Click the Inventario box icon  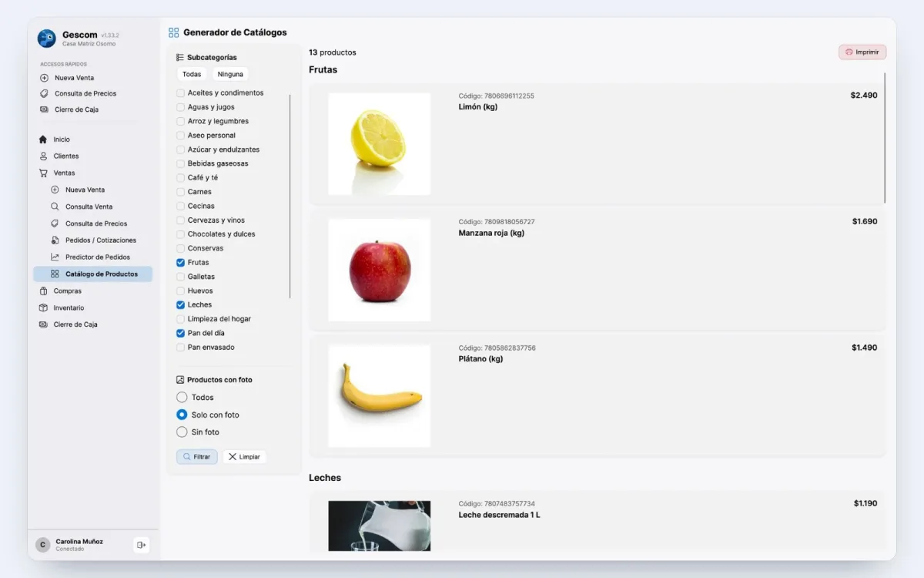click(x=43, y=308)
